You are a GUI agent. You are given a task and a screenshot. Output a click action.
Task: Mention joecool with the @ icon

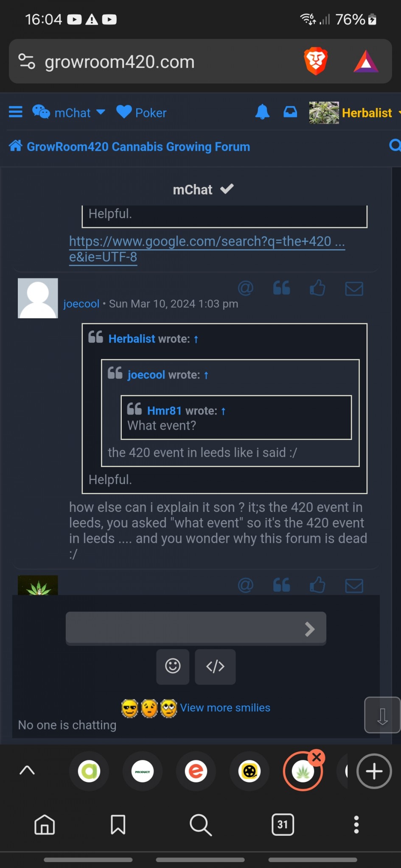pos(245,288)
